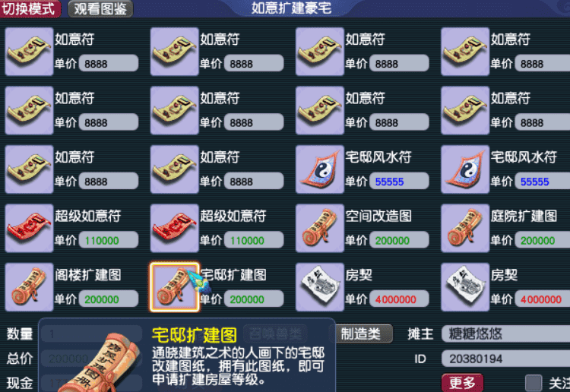Viewport: 570px width, 392px height.
Task: Click the 摊主 name field 糖糖悠悠
Action: (x=505, y=334)
